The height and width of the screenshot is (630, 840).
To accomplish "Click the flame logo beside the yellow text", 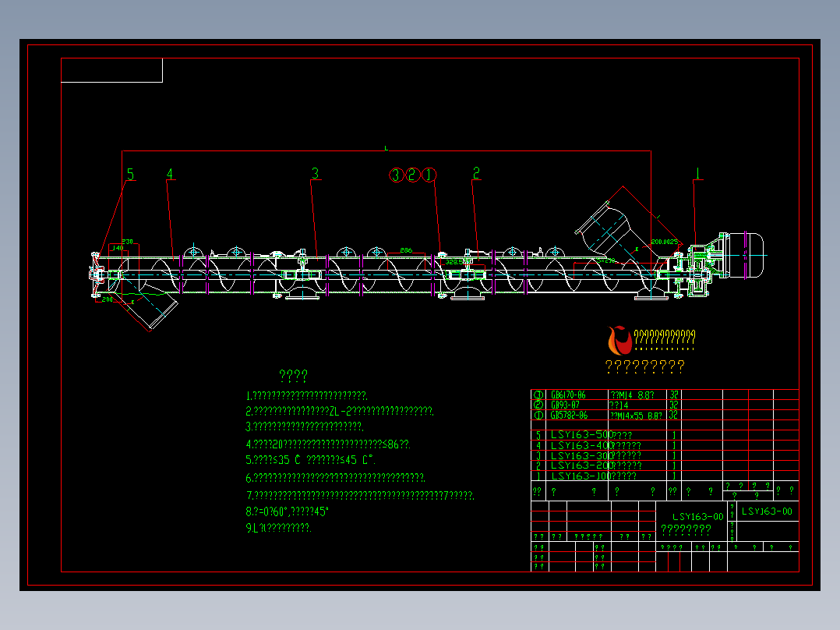I will pyautogui.click(x=619, y=341).
